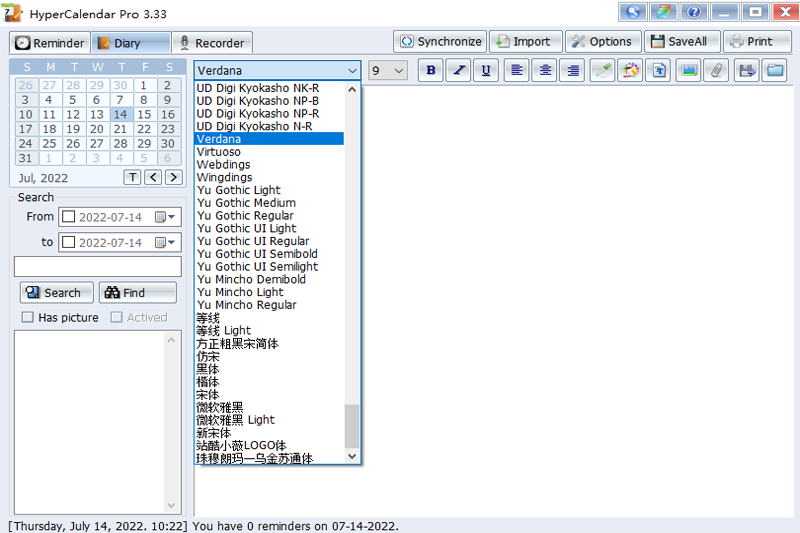Choose the 微软雅黑 Light font

[269, 420]
